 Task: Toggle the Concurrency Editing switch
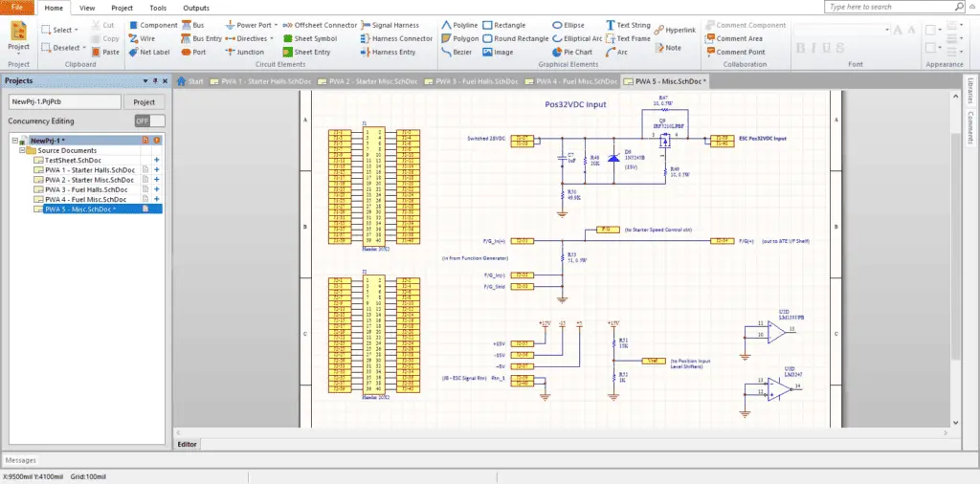point(149,121)
